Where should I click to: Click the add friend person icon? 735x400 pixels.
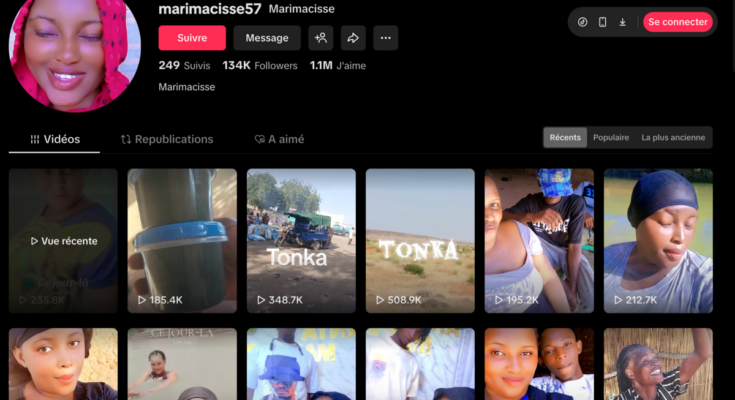click(321, 38)
